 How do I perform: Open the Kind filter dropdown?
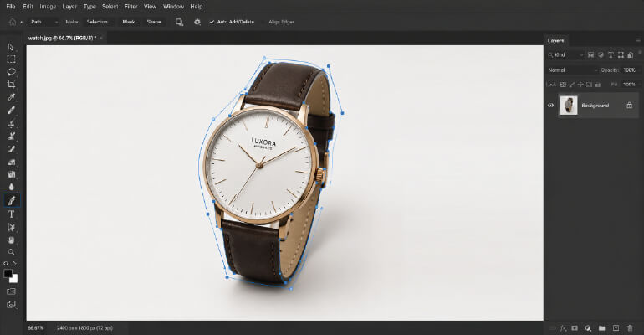[565, 55]
